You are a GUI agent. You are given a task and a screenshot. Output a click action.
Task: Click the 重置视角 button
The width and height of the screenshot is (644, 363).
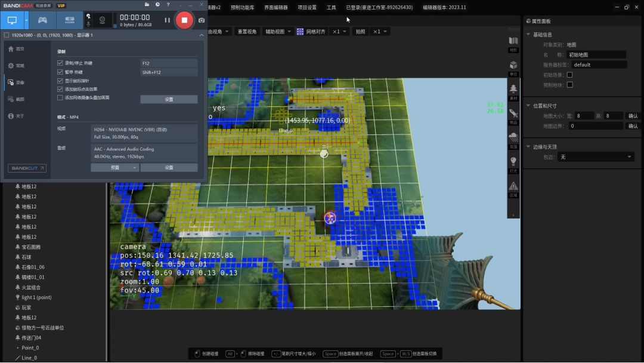[247, 32]
